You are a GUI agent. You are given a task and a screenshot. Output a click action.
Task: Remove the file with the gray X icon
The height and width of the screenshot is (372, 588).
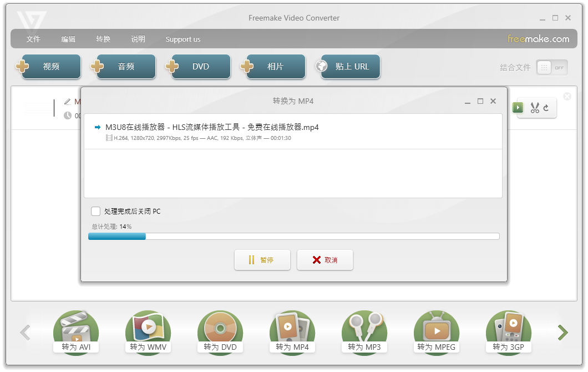(x=567, y=97)
